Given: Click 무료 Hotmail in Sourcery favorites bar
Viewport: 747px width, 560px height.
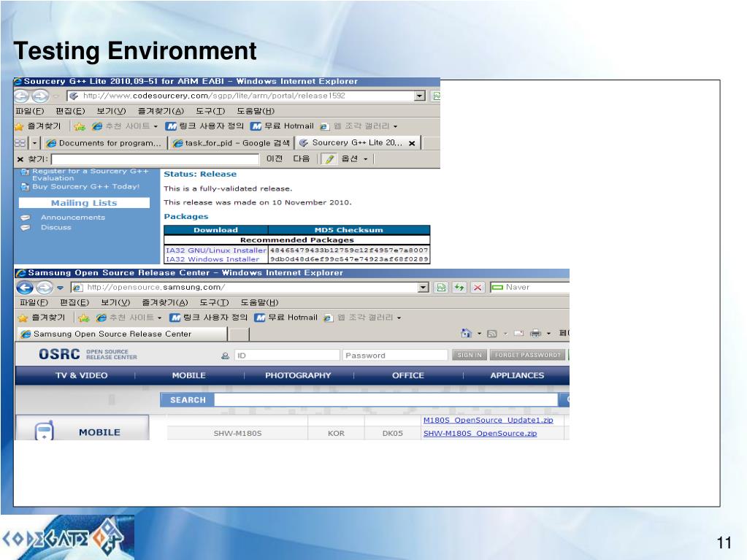Looking at the screenshot, I should tap(282, 126).
